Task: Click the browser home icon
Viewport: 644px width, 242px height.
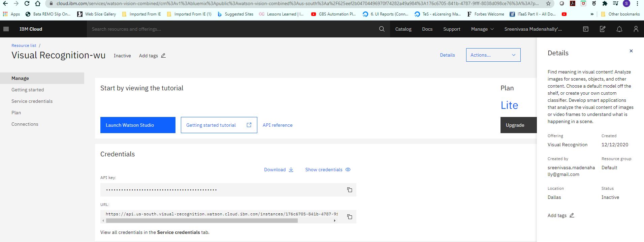Action: pyautogui.click(x=38, y=3)
